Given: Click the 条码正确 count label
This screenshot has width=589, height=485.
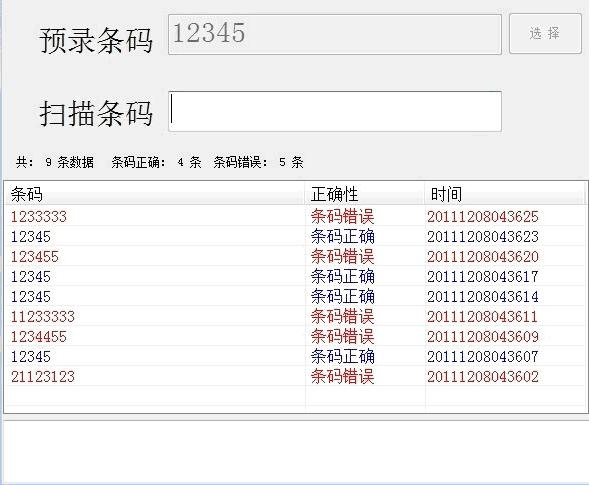Looking at the screenshot, I should coord(156,162).
